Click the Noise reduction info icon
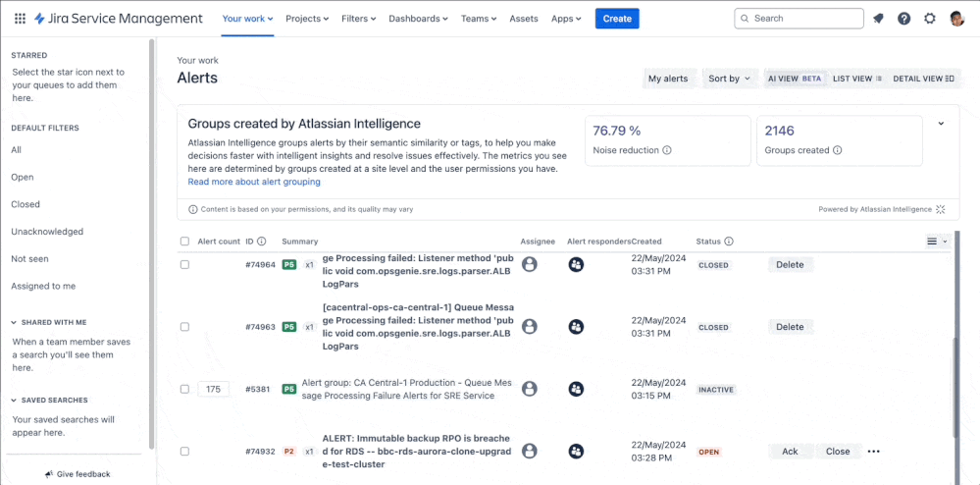The width and height of the screenshot is (980, 485). pyautogui.click(x=667, y=150)
